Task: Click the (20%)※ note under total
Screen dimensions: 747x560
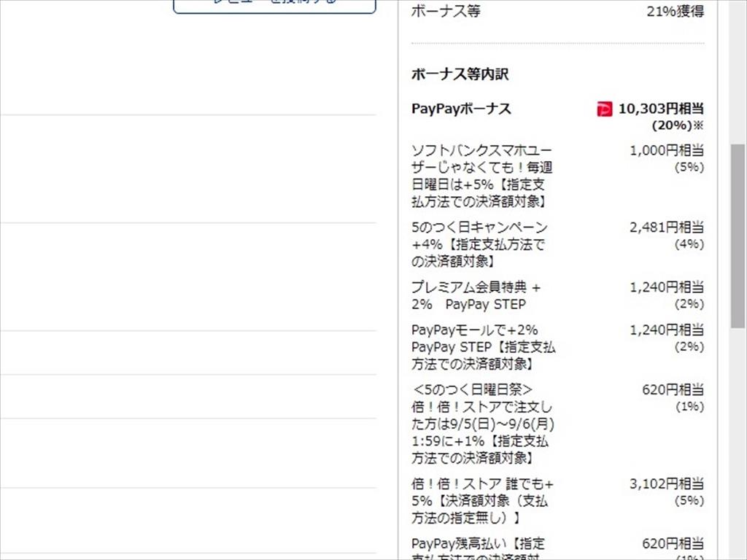Action: [678, 125]
